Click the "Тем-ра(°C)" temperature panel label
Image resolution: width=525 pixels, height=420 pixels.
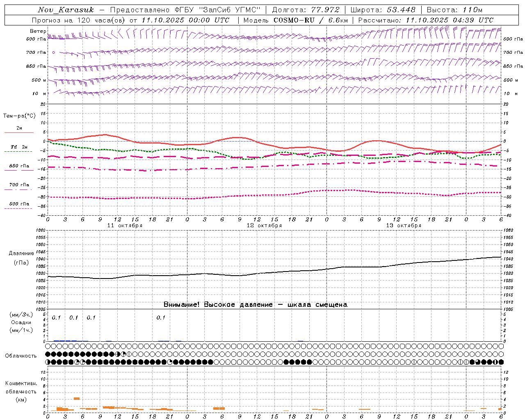click(x=19, y=116)
